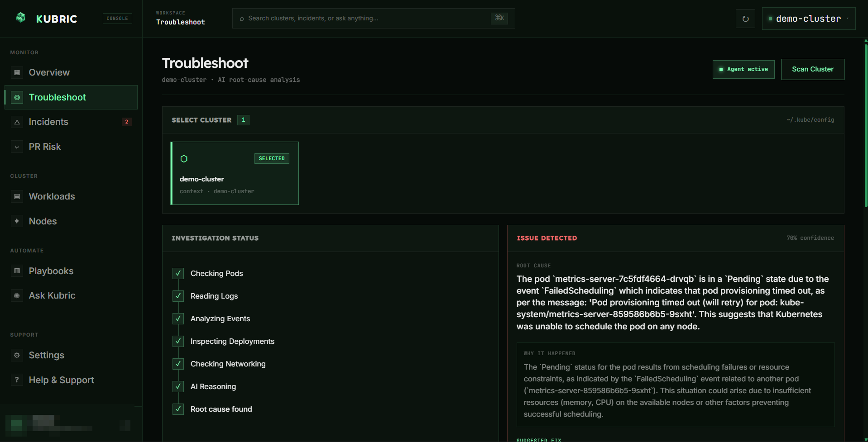Click the hexagon icon on demo-cluster card

click(184, 159)
